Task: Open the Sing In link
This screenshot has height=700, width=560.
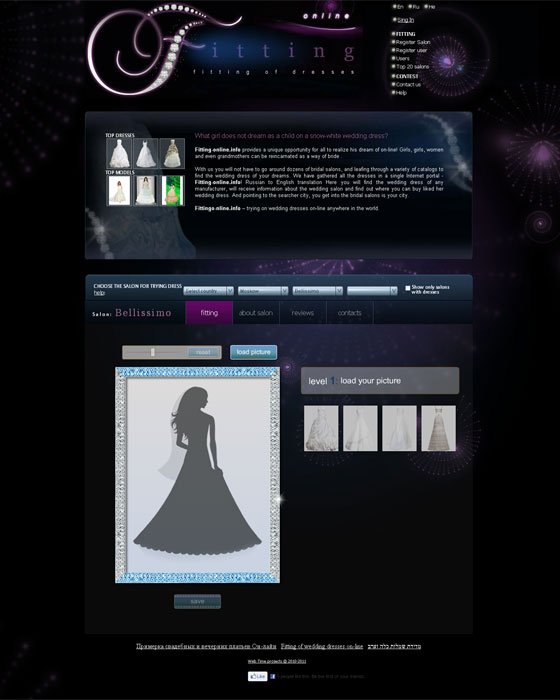Action: point(405,20)
